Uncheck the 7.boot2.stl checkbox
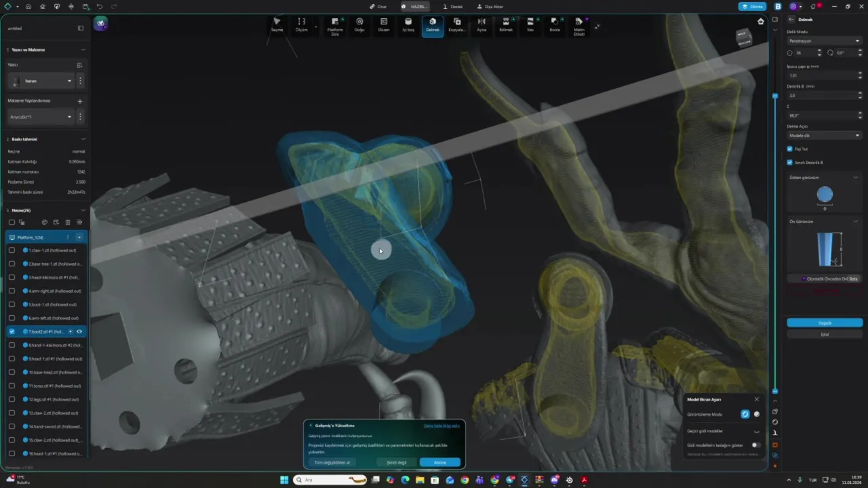This screenshot has height=488, width=868. tap(12, 331)
